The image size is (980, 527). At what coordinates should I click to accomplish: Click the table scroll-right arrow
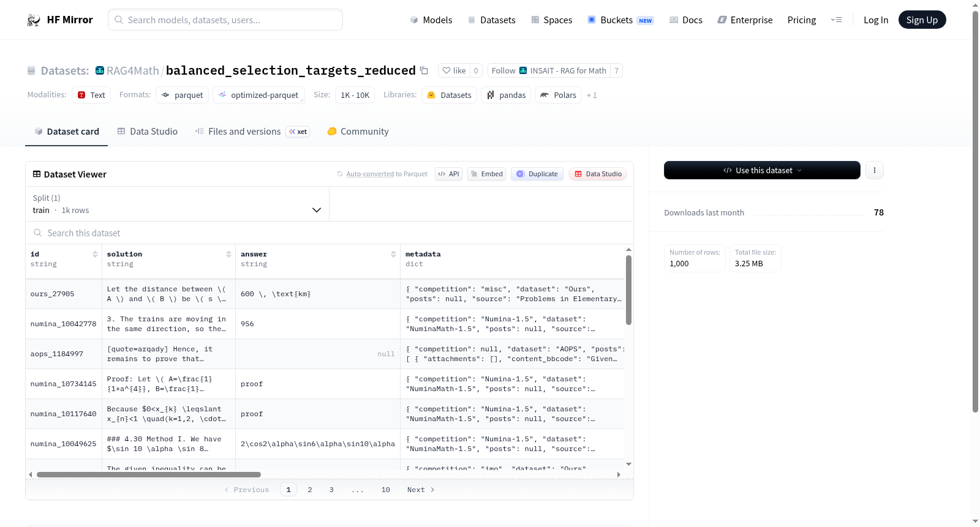[x=619, y=474]
